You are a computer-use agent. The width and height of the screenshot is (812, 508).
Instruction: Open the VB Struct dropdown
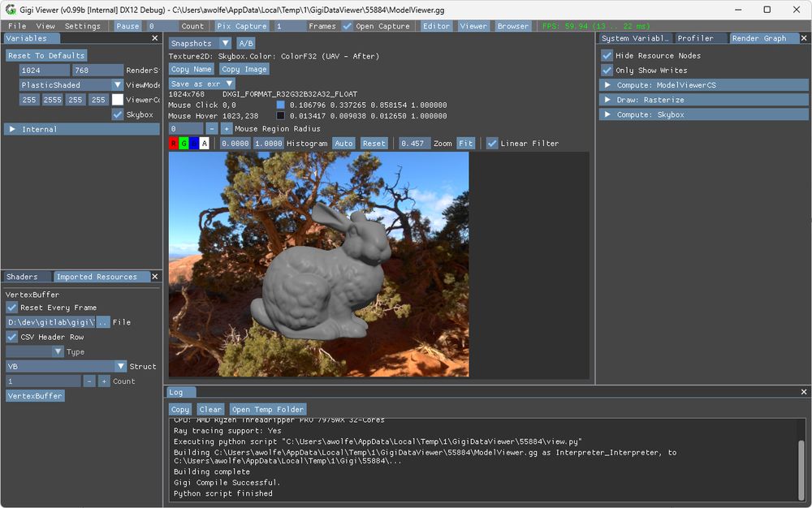click(66, 366)
